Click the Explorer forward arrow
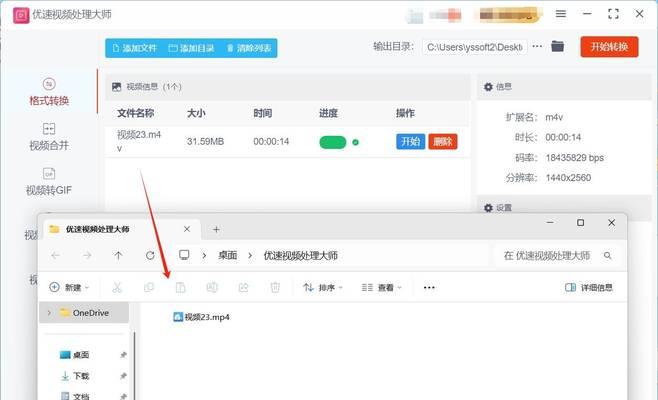The image size is (658, 400). 87,255
